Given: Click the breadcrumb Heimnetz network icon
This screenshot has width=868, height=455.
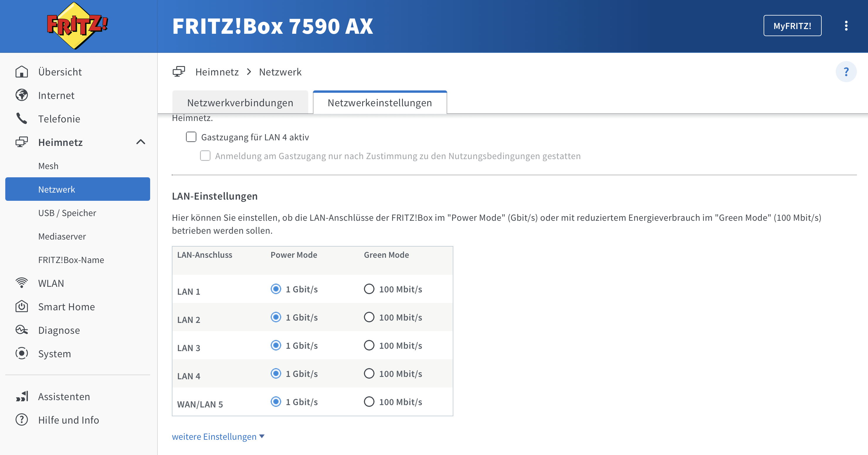Looking at the screenshot, I should click(179, 72).
